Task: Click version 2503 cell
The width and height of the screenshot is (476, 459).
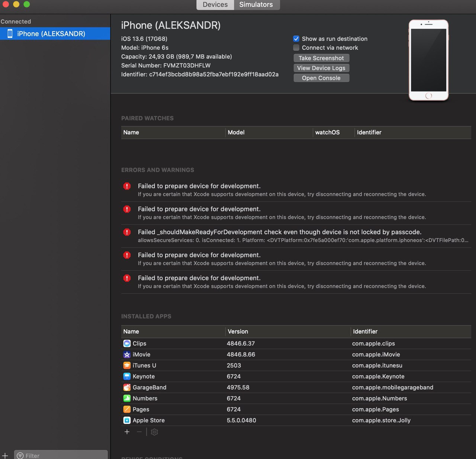Action: [234, 365]
